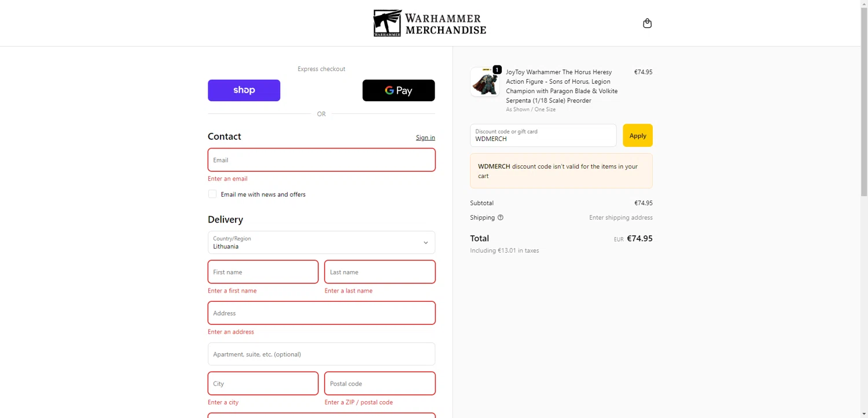Click the Subtotal label
Viewport: 868px width, 418px height.
coord(482,203)
